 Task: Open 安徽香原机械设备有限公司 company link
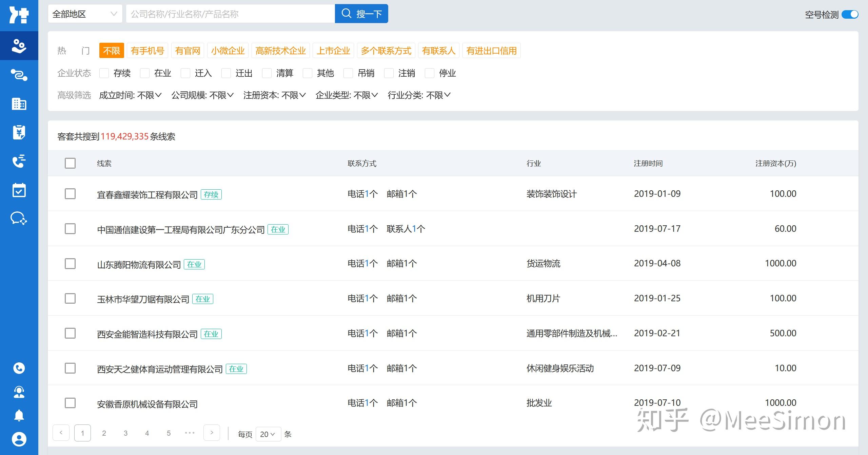147,404
